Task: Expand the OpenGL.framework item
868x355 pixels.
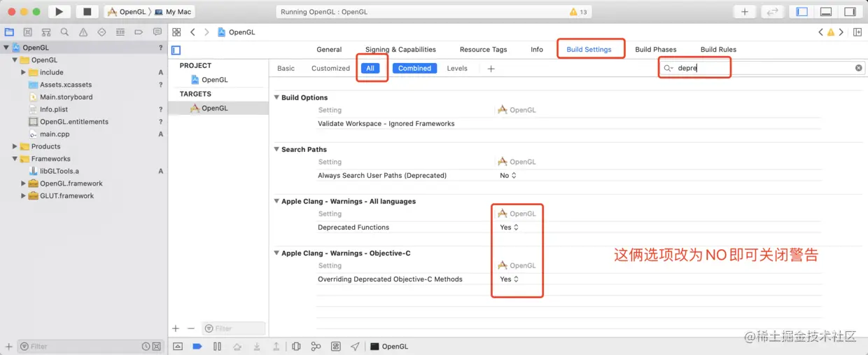Action: click(x=23, y=183)
